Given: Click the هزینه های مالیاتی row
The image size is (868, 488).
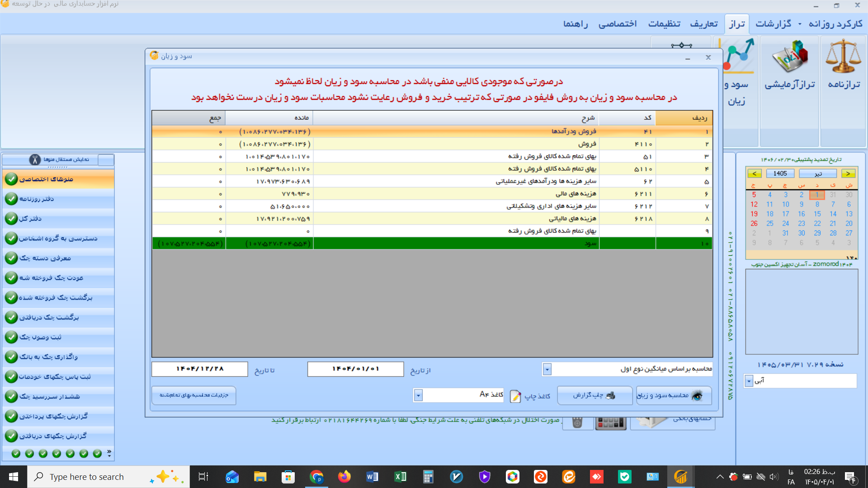Looking at the screenshot, I should click(x=432, y=219).
